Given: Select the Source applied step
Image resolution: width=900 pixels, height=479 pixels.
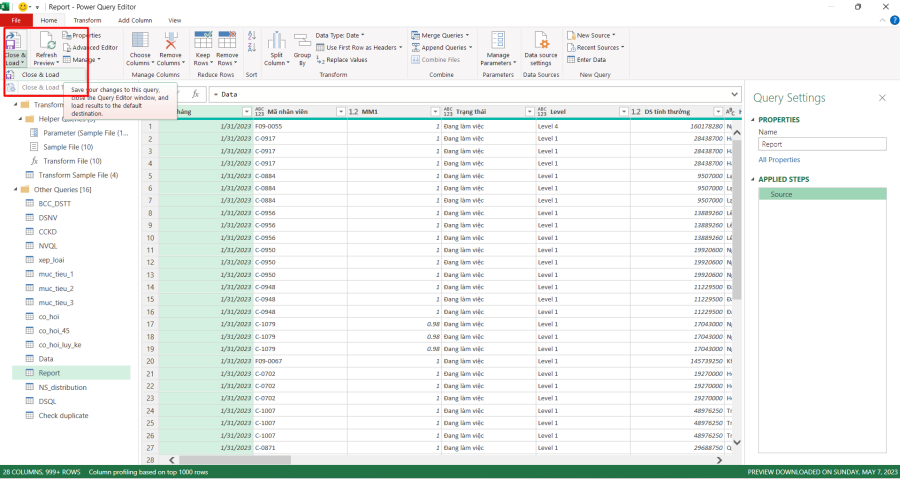Looking at the screenshot, I should 822,194.
